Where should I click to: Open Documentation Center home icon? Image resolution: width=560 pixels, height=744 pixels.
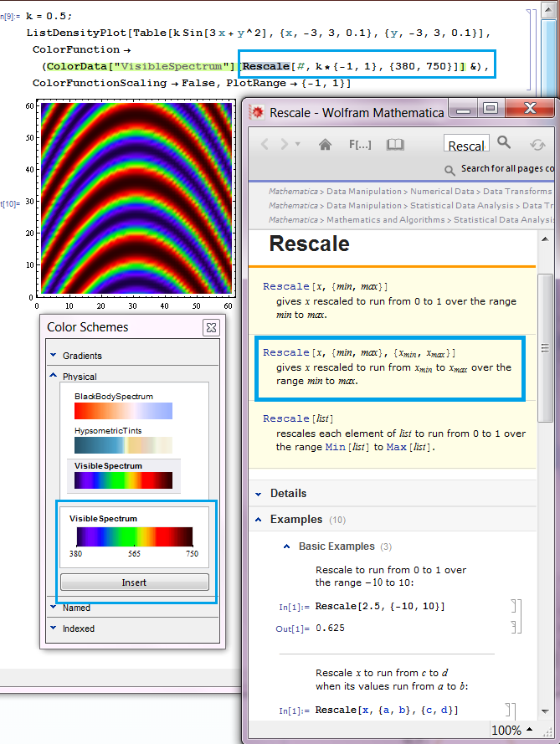pos(325,144)
